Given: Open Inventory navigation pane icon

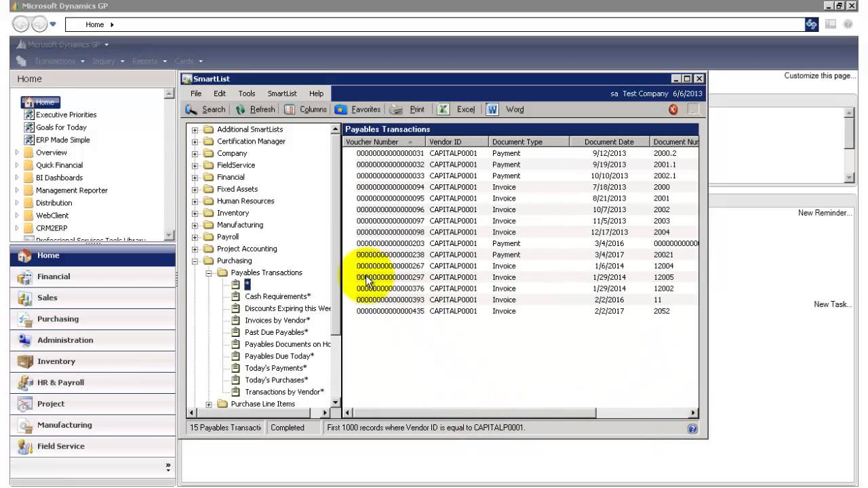Looking at the screenshot, I should [24, 361].
